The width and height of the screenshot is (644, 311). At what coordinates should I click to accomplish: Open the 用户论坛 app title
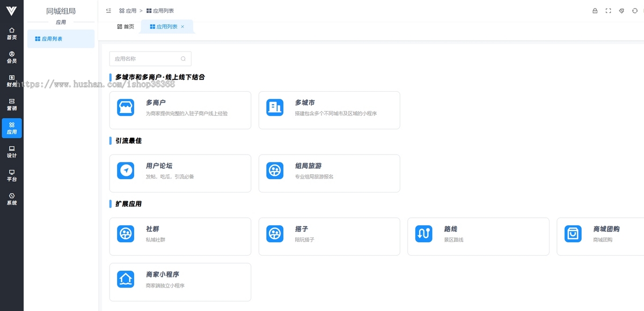tap(159, 166)
